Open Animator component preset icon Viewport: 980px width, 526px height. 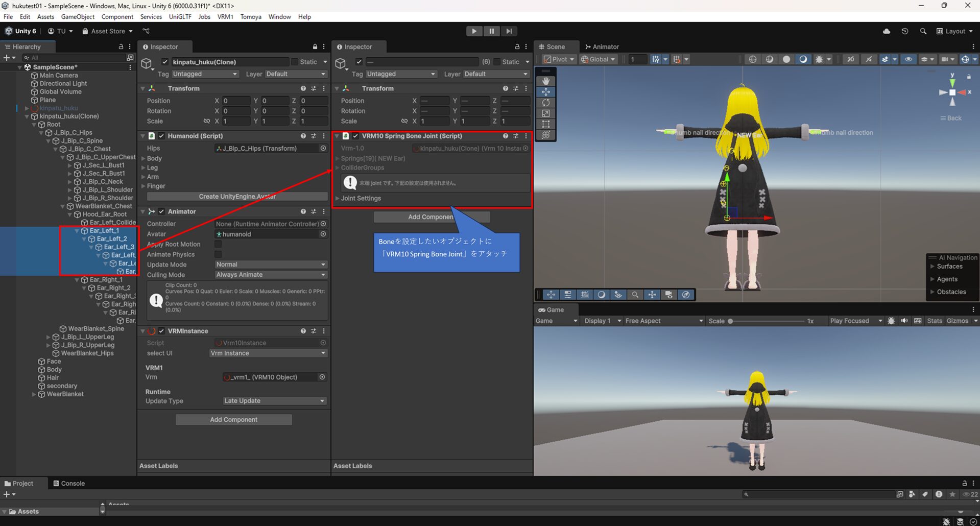pyautogui.click(x=314, y=211)
